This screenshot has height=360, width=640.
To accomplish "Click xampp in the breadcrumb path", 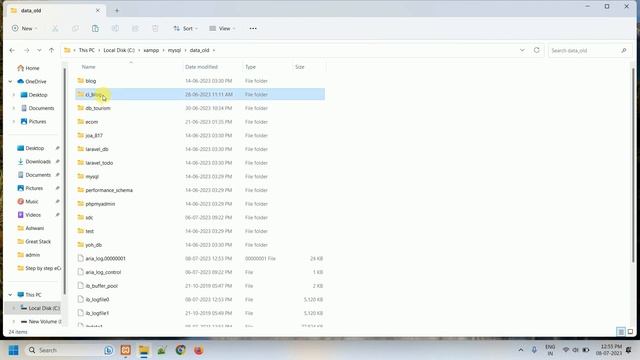I will pyautogui.click(x=151, y=50).
